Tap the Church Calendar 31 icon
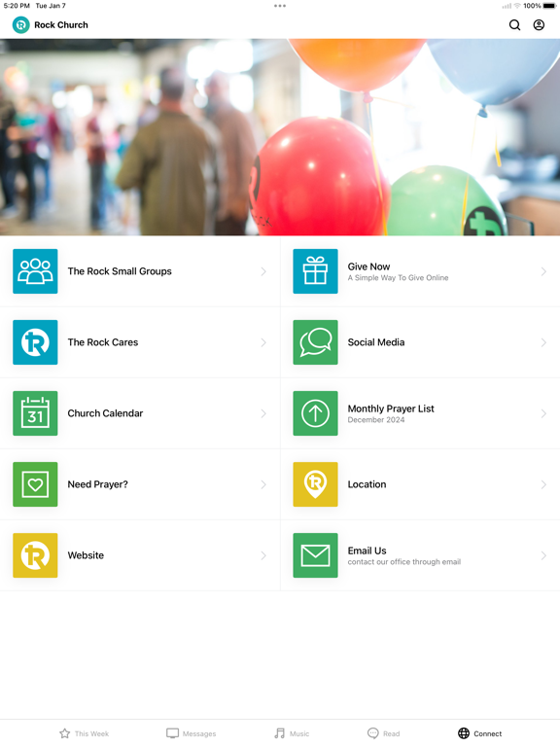 click(x=35, y=413)
